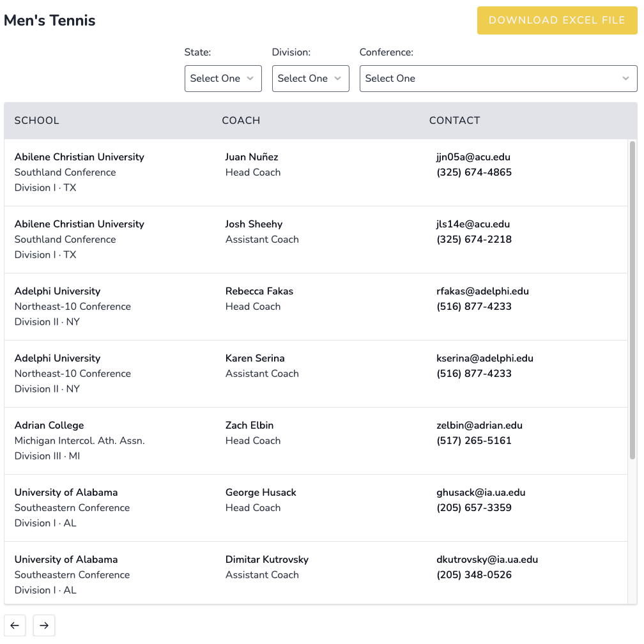The image size is (644, 644).
Task: Go to next page with right arrow
Action: coord(44,625)
